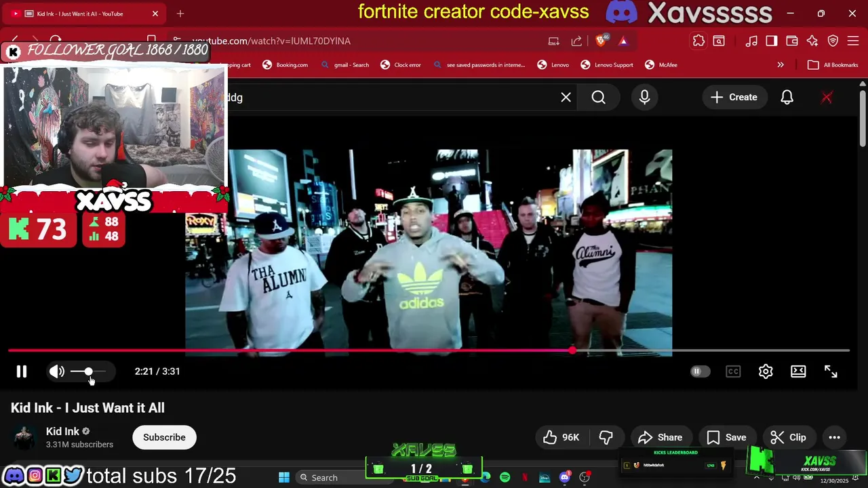The width and height of the screenshot is (868, 488).
Task: Open Netflix from the taskbar
Action: click(524, 478)
